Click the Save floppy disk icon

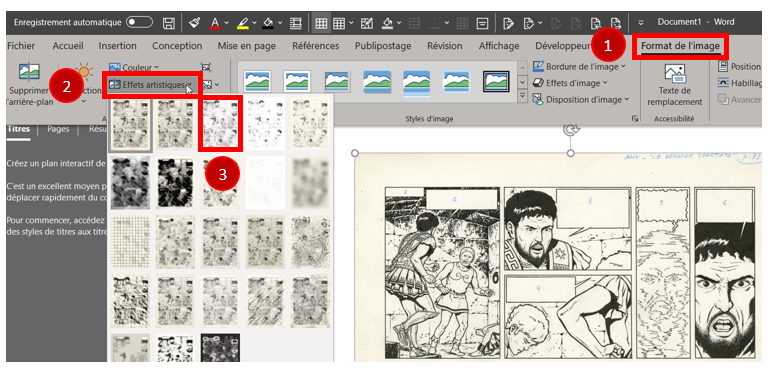click(168, 23)
